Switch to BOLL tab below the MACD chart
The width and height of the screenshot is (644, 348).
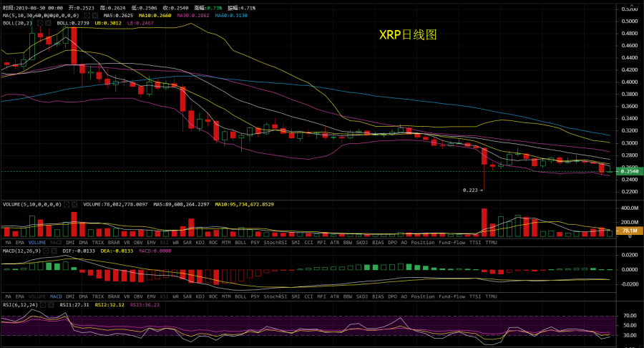tap(240, 296)
